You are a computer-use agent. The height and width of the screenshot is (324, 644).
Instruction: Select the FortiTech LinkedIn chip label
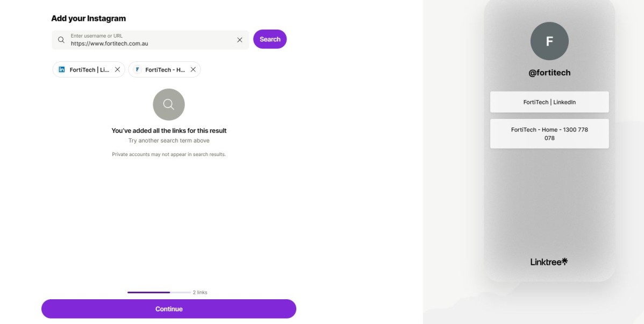89,69
